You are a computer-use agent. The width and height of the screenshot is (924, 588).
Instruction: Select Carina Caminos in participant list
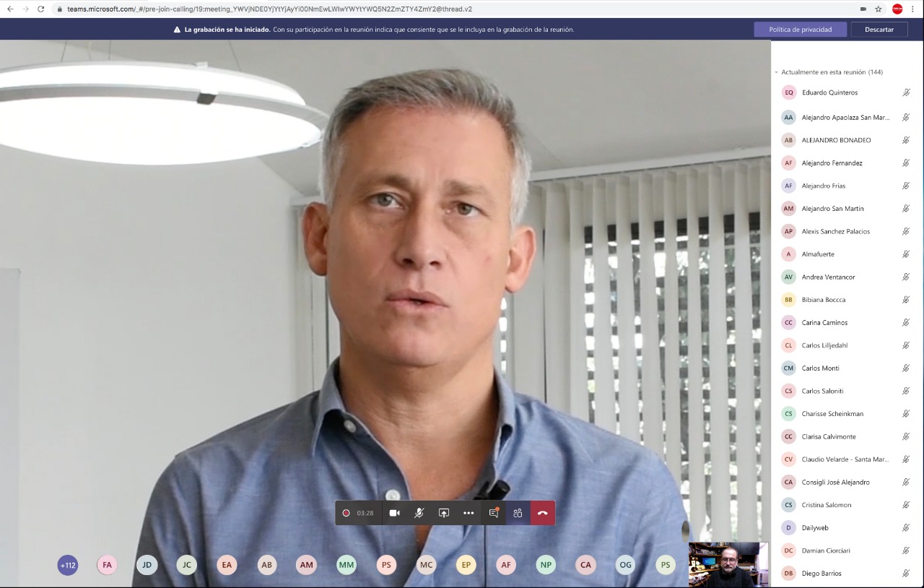click(825, 323)
